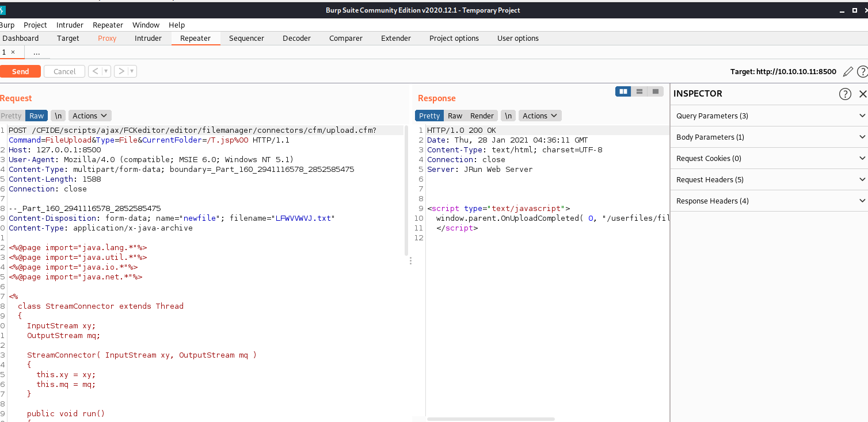Open history dropdown beside back arrow
This screenshot has width=868, height=422.
pos(106,71)
